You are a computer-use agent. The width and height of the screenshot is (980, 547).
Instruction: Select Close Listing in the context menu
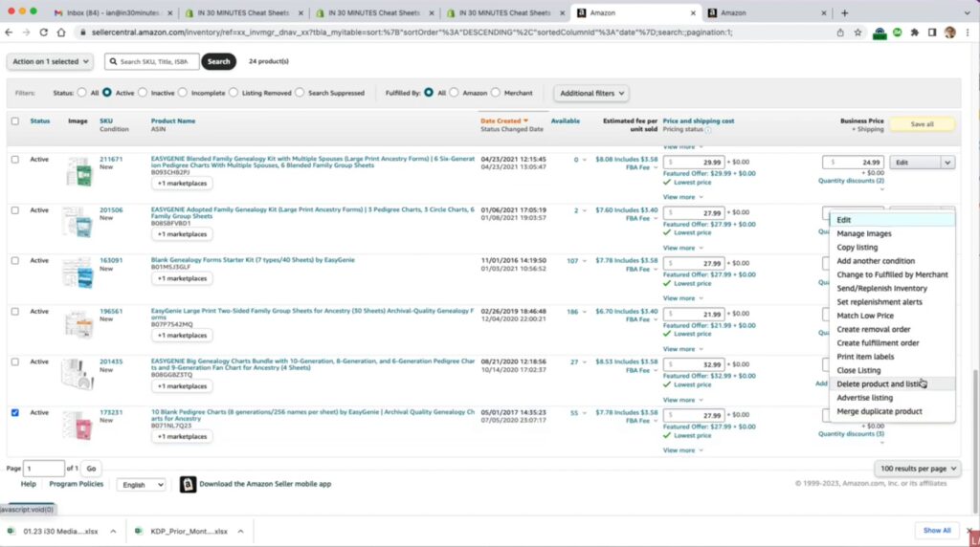pyautogui.click(x=858, y=370)
